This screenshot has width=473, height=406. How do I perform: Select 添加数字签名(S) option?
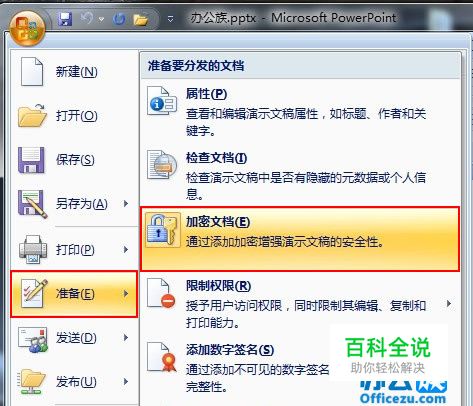230,350
